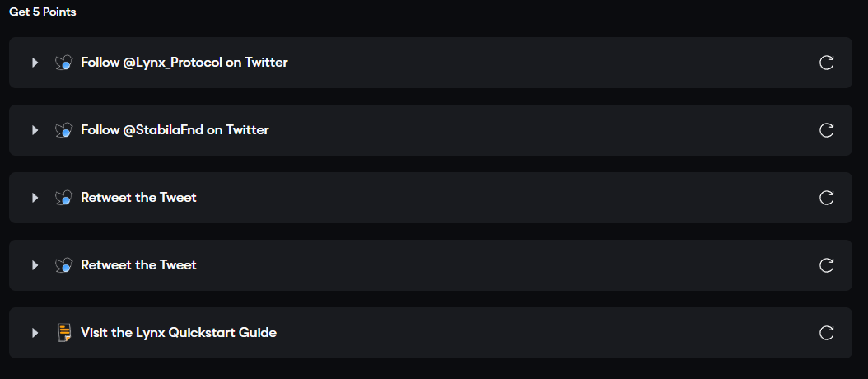Click refresh icon on first Retweet the Tweet
The width and height of the screenshot is (868, 379).
point(827,198)
